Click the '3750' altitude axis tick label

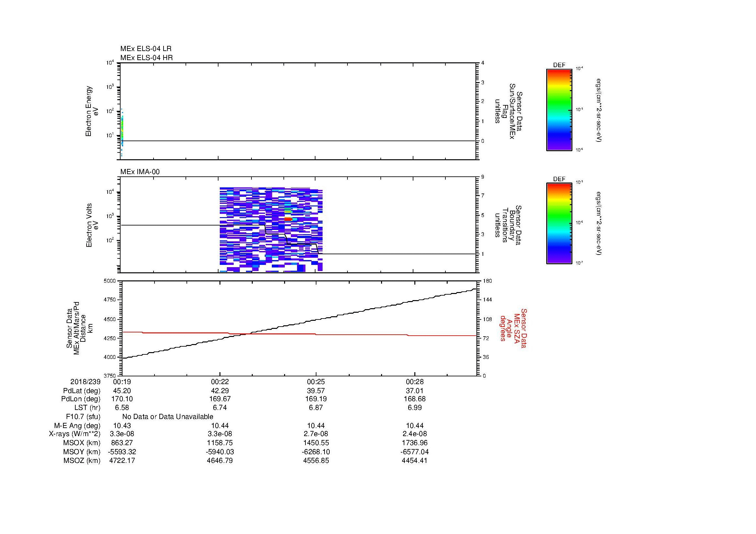tap(110, 376)
